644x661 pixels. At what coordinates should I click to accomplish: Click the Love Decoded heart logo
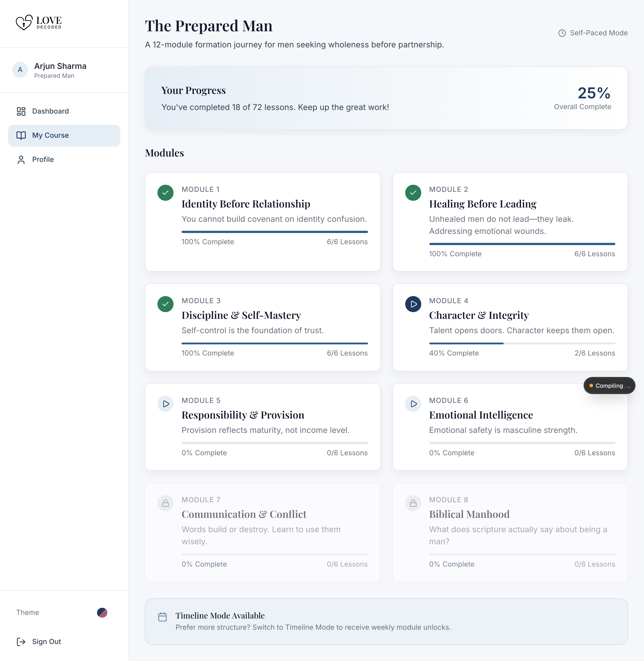[x=24, y=22]
